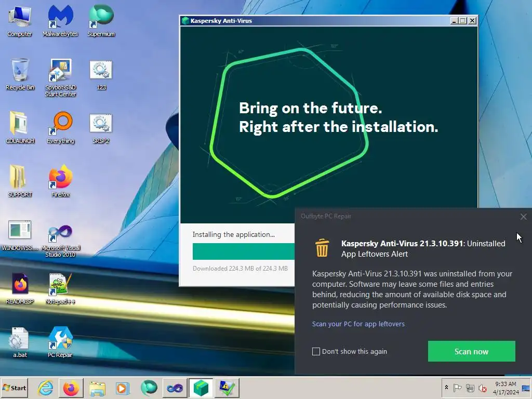Open the Start menu
Image resolution: width=532 pixels, height=399 pixels.
tap(14, 388)
